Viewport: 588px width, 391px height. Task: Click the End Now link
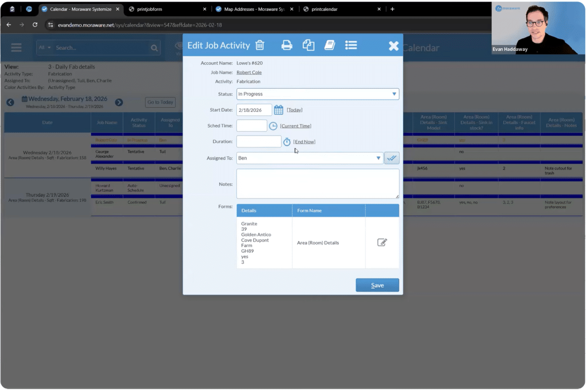coord(304,142)
